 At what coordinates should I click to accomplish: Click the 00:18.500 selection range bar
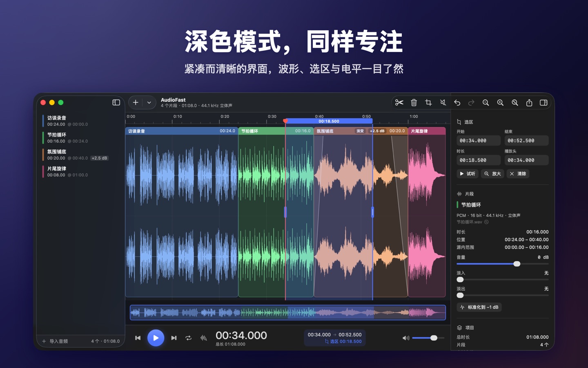[329, 121]
